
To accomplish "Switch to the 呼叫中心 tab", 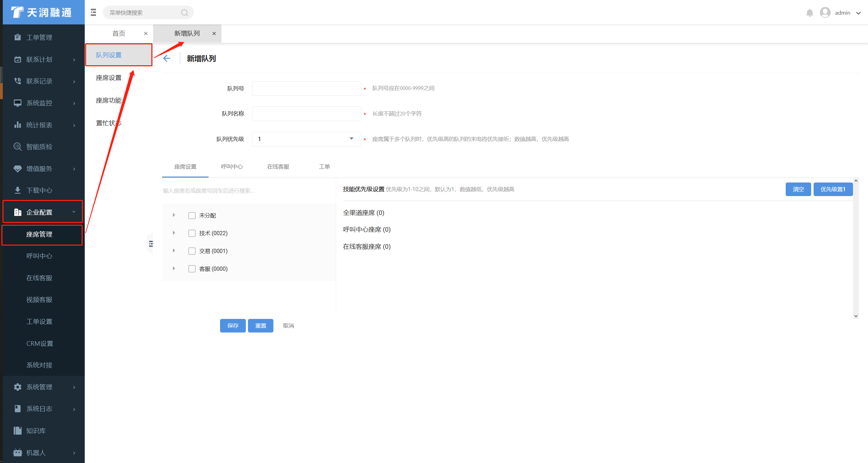I will tap(232, 166).
